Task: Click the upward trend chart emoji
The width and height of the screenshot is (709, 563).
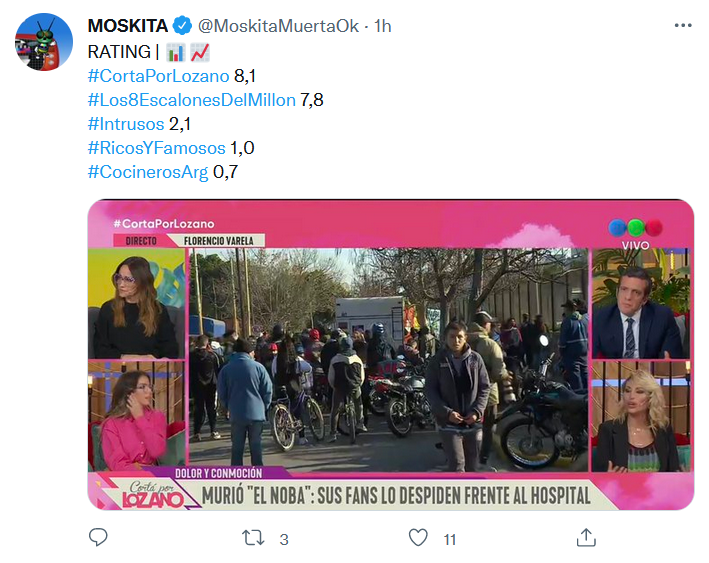Action: click(x=199, y=52)
